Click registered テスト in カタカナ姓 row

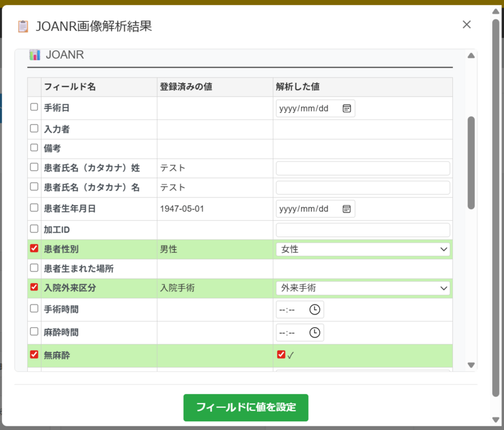[x=173, y=168]
